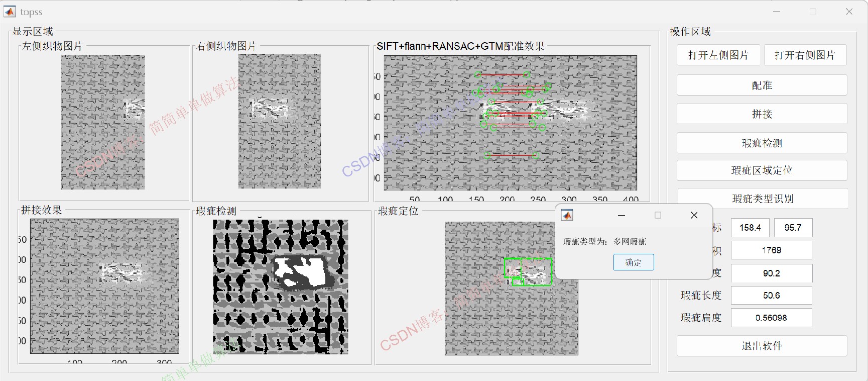Image resolution: width=868 pixels, height=381 pixels.
Task: Click the 打开左侧图片 button
Action: point(718,55)
